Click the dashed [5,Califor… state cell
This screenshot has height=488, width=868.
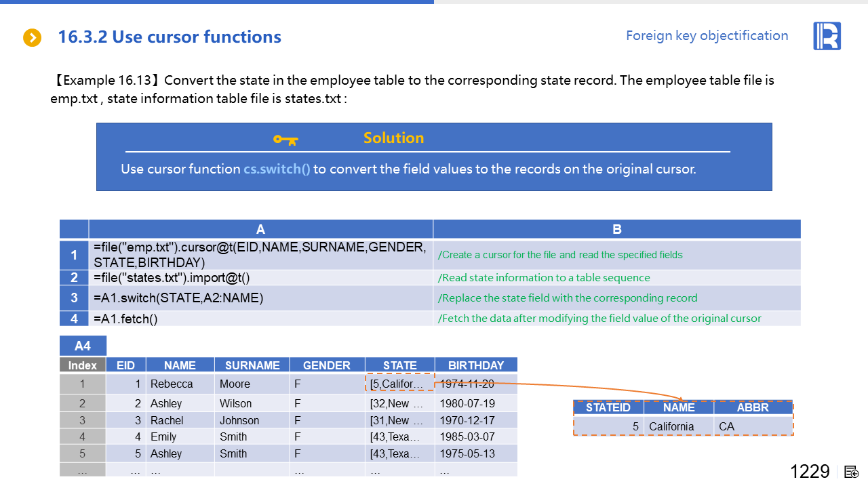(399, 384)
